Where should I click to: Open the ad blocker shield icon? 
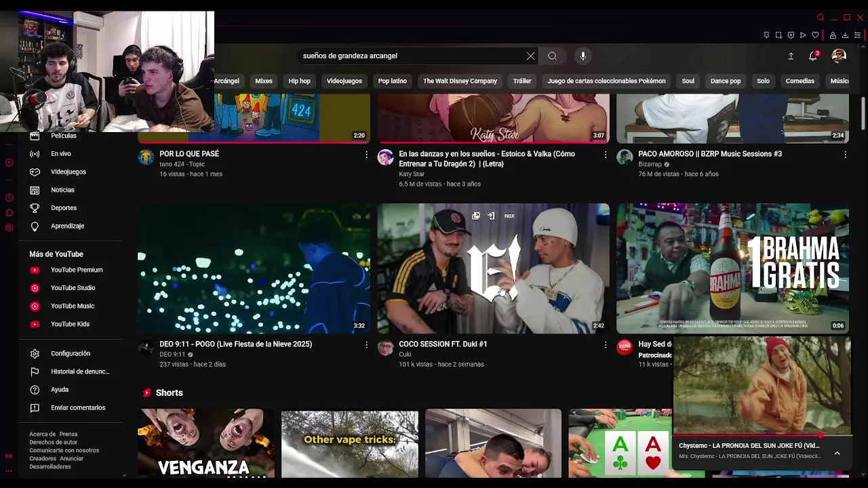[791, 35]
